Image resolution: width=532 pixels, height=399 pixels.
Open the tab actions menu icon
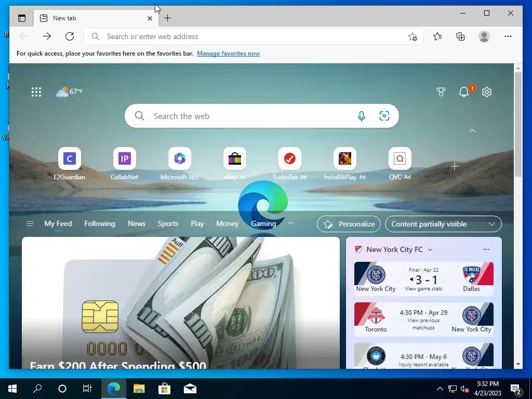click(22, 18)
